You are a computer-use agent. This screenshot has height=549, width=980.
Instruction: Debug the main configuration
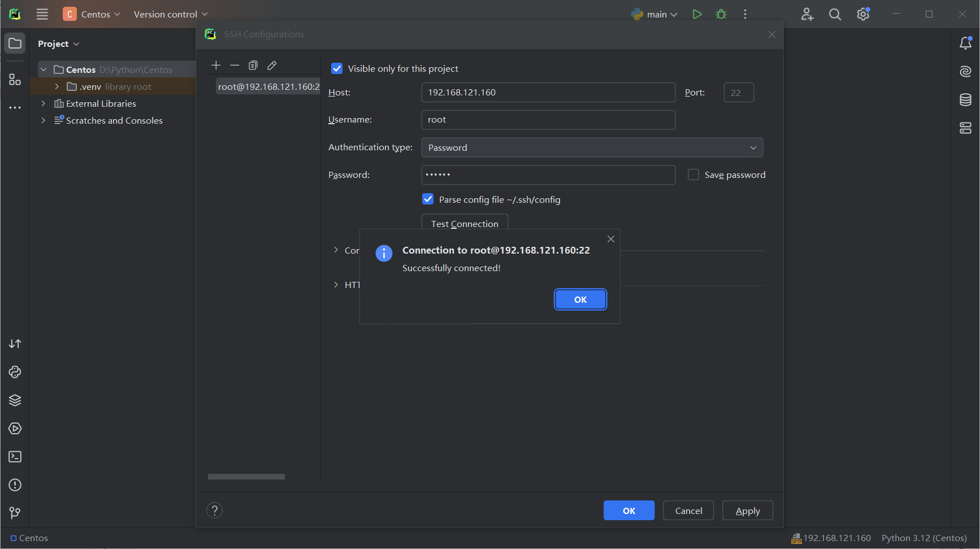(x=721, y=14)
